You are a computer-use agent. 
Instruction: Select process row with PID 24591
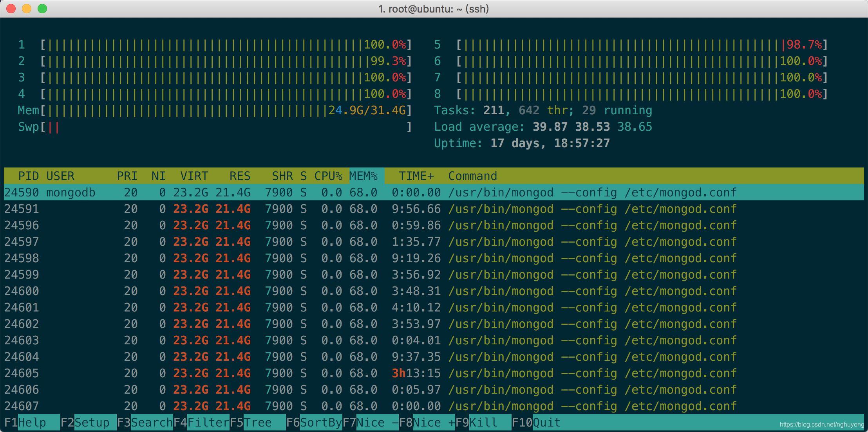(434, 209)
